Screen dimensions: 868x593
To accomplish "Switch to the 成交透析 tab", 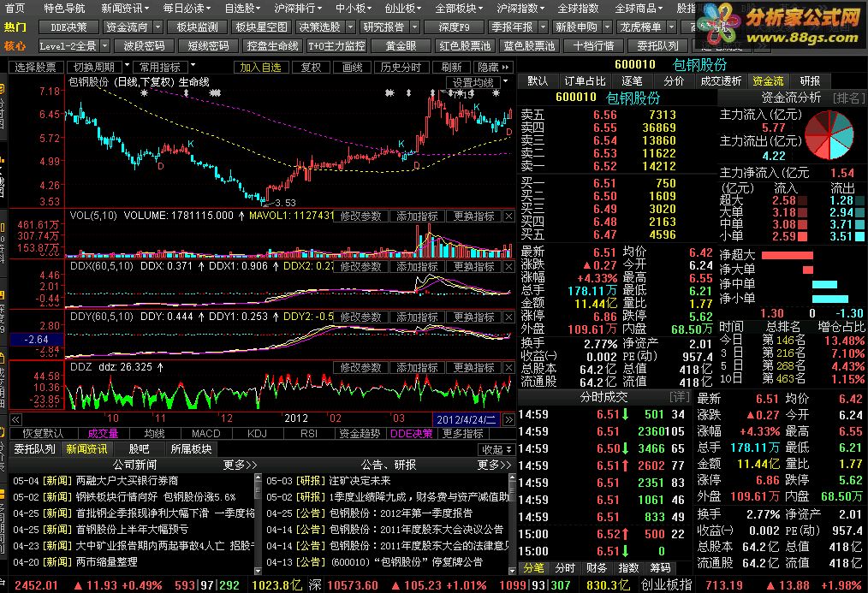I will (720, 80).
